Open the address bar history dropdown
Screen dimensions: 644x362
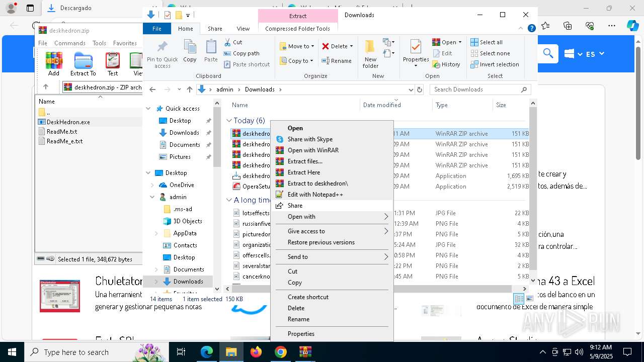(x=411, y=89)
